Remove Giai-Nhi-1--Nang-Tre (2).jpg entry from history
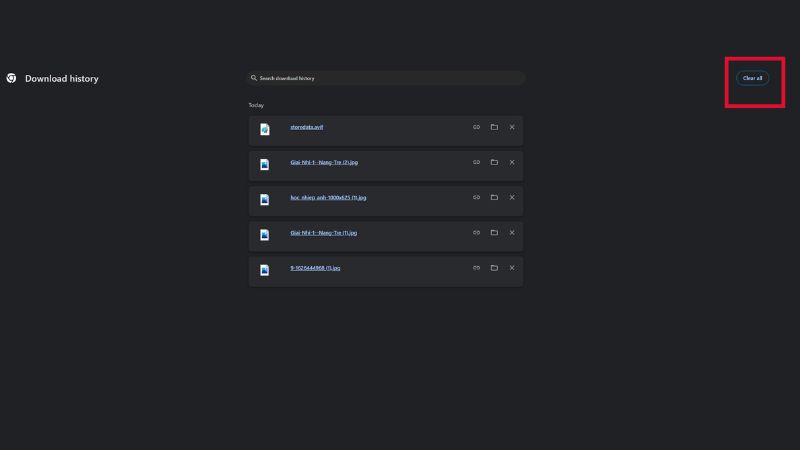Image resolution: width=800 pixels, height=450 pixels. [512, 162]
